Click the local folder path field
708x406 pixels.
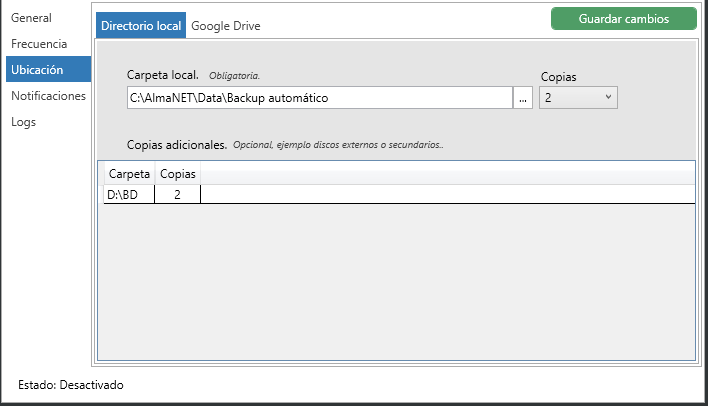[x=318, y=98]
